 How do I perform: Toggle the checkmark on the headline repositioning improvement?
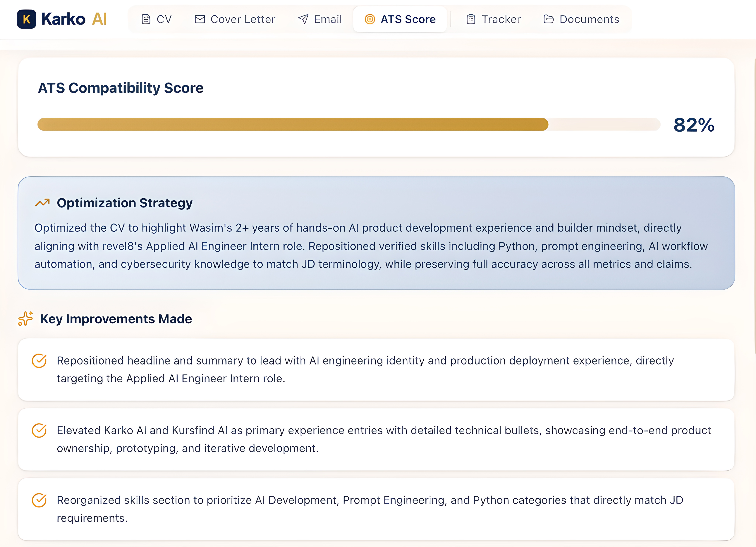point(39,360)
